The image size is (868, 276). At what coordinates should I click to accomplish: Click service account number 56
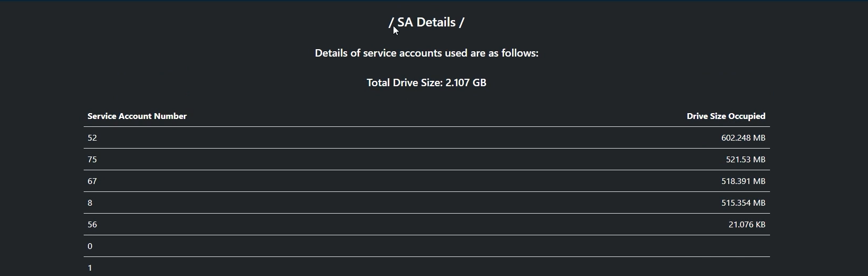pos(92,225)
